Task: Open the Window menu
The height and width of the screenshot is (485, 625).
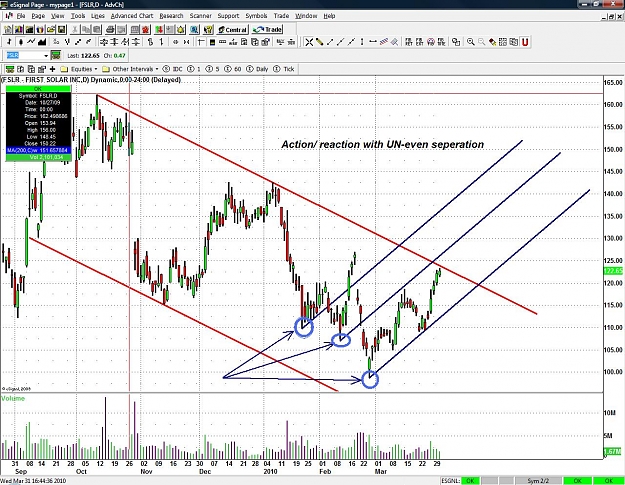Action: coord(306,16)
